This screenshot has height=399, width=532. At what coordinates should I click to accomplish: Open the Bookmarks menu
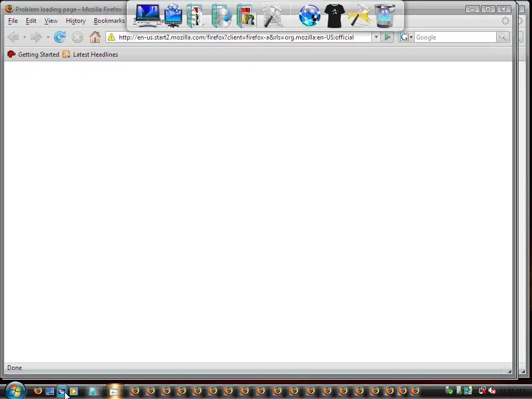click(x=109, y=21)
